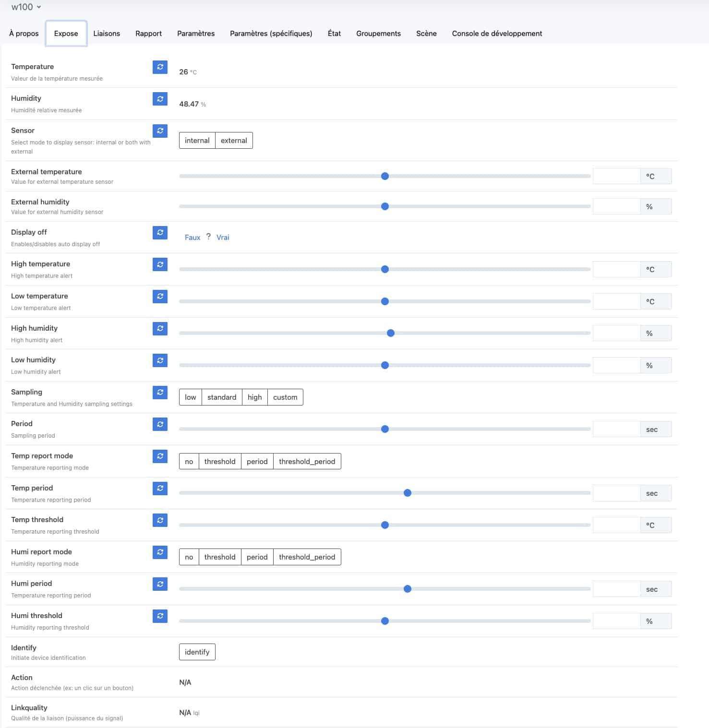Refresh the Display off setting
Viewport: 709px width, 728px height.
click(160, 233)
